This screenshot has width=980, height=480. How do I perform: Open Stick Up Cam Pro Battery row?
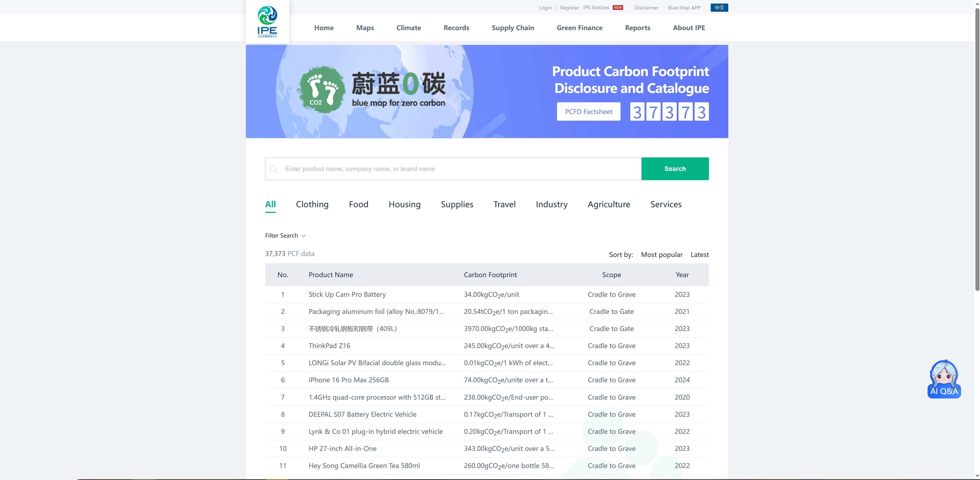click(x=487, y=294)
